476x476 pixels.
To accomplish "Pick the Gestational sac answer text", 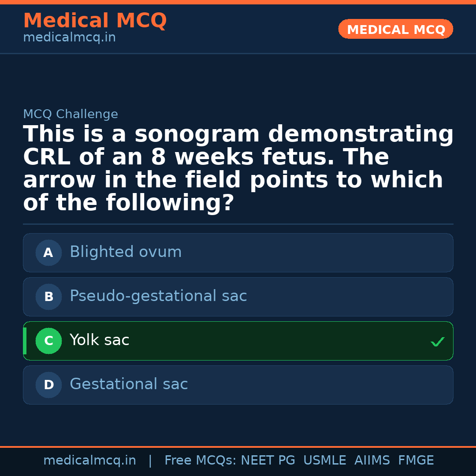I will pos(129,384).
